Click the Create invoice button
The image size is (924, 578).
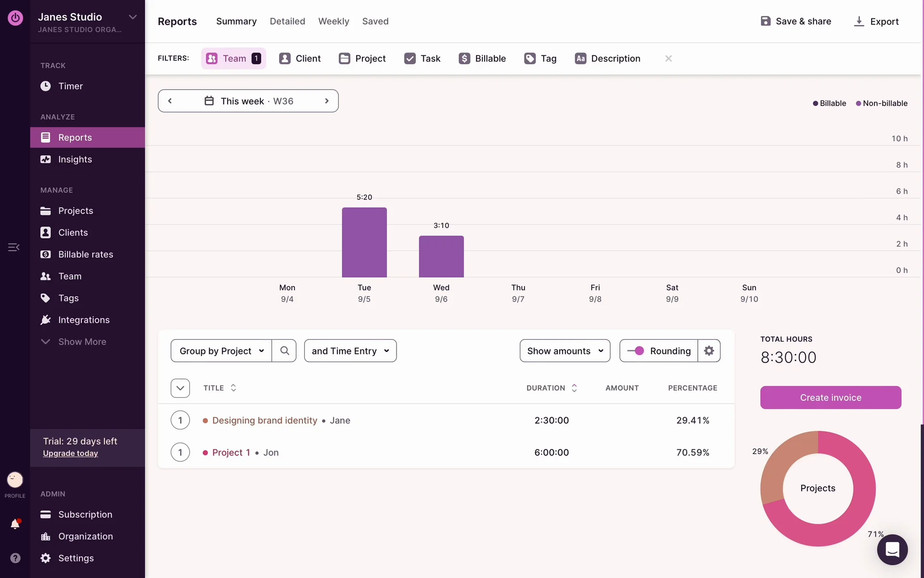click(x=830, y=397)
